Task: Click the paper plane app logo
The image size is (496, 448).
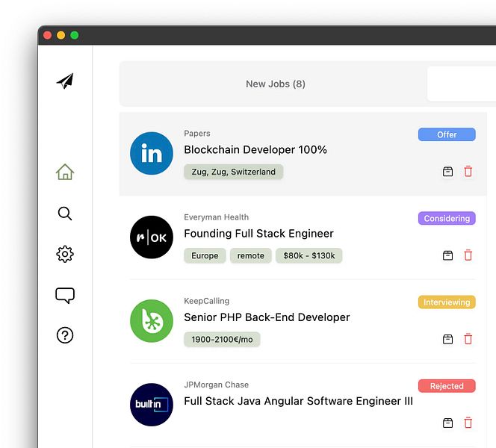Action: click(65, 81)
